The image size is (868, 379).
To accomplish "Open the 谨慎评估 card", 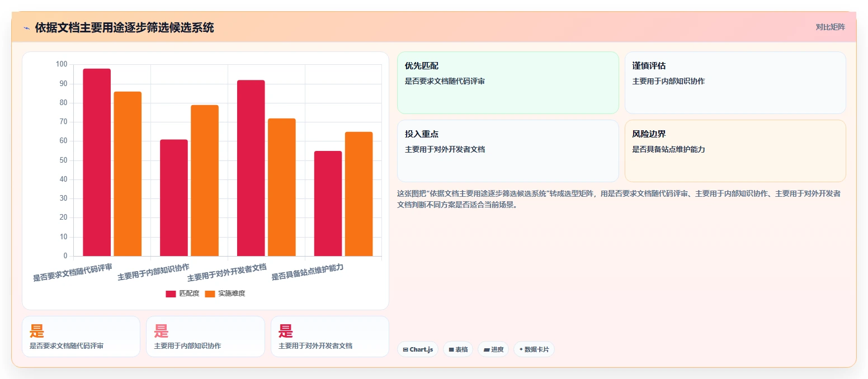I will coord(735,83).
